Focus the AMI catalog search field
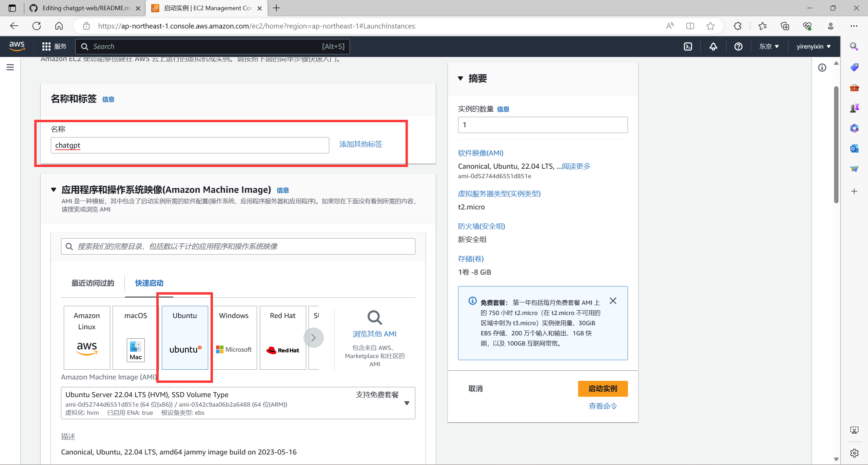The image size is (868, 465). (x=238, y=246)
